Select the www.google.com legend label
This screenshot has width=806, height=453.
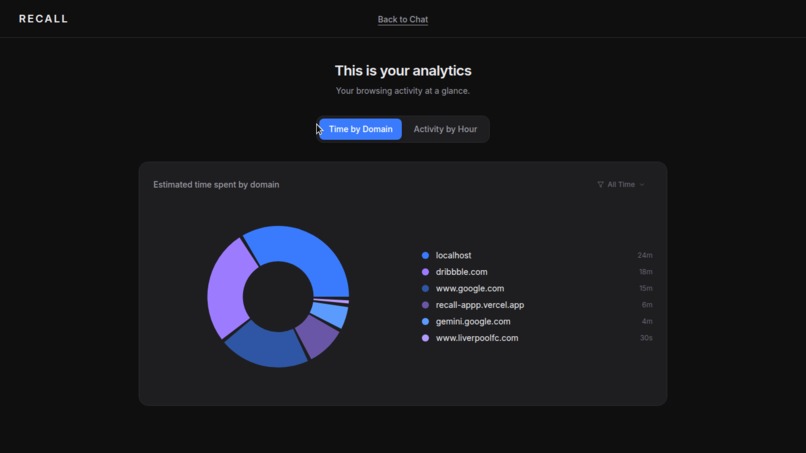pyautogui.click(x=470, y=288)
